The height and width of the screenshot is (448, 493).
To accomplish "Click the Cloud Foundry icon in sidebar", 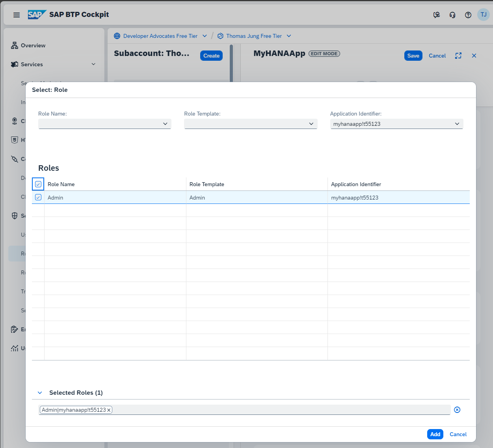I will click(15, 121).
